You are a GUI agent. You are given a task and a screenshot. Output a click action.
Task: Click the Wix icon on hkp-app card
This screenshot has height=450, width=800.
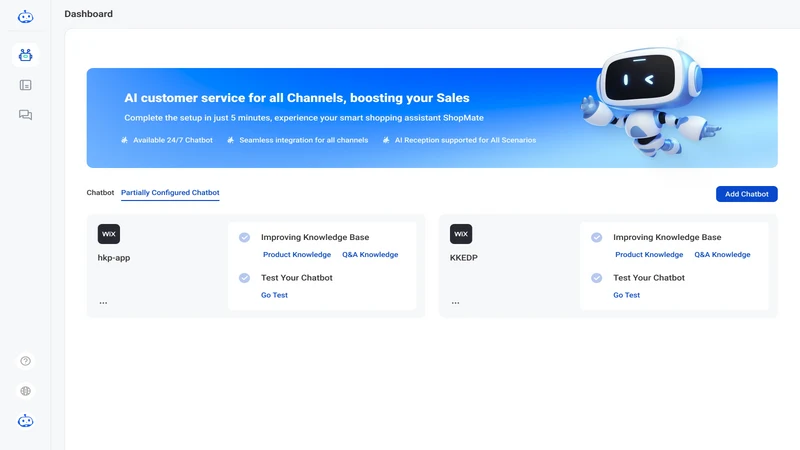(x=109, y=234)
